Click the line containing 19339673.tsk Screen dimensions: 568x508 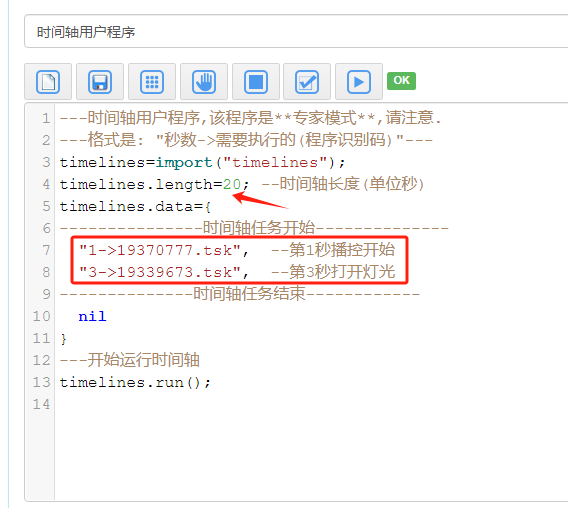tap(237, 272)
